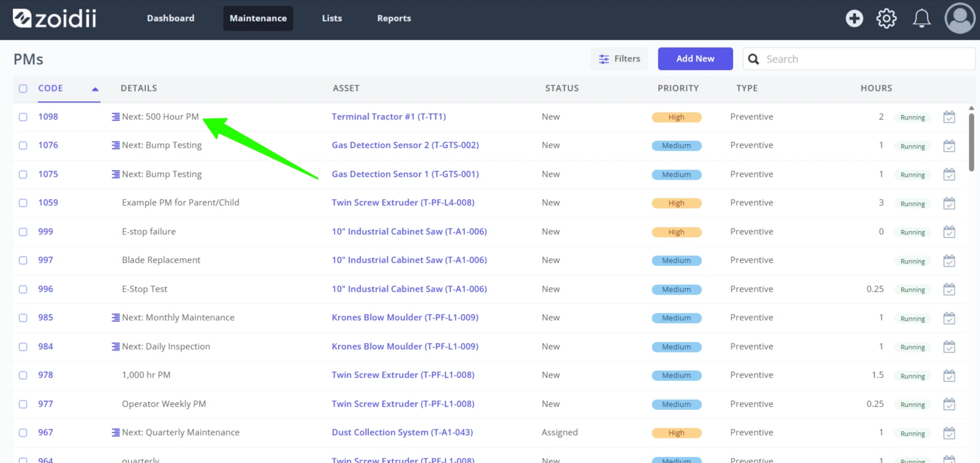Open calendar icon for PM 996

tap(949, 290)
